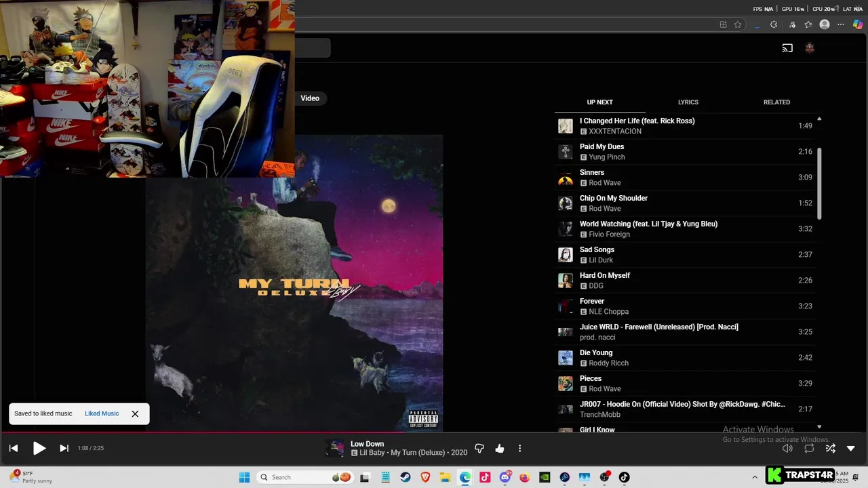Viewport: 868px width, 488px height.
Task: Play World Watching from queue
Action: coord(685,229)
